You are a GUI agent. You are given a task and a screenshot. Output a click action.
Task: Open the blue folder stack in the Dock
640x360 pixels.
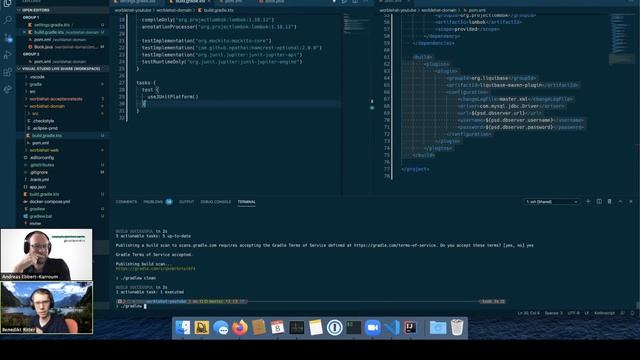438,328
